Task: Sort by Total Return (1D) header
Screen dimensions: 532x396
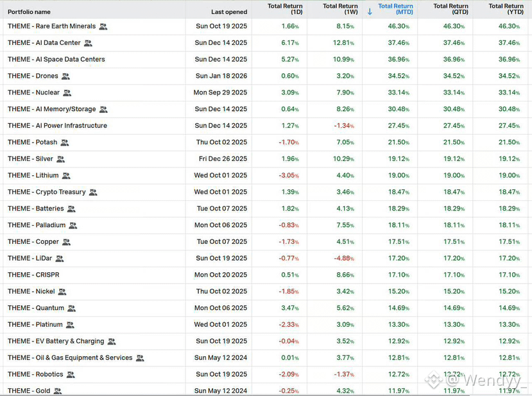Action: [x=285, y=9]
